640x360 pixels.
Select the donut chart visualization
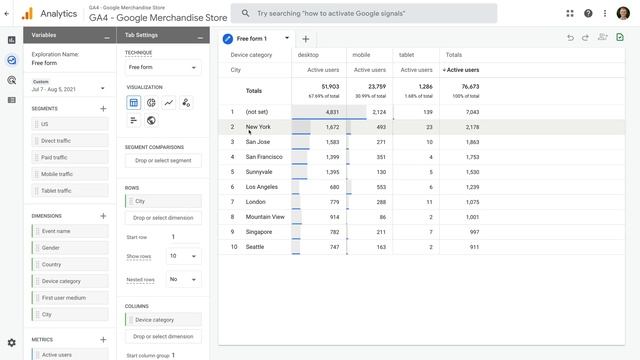click(151, 103)
